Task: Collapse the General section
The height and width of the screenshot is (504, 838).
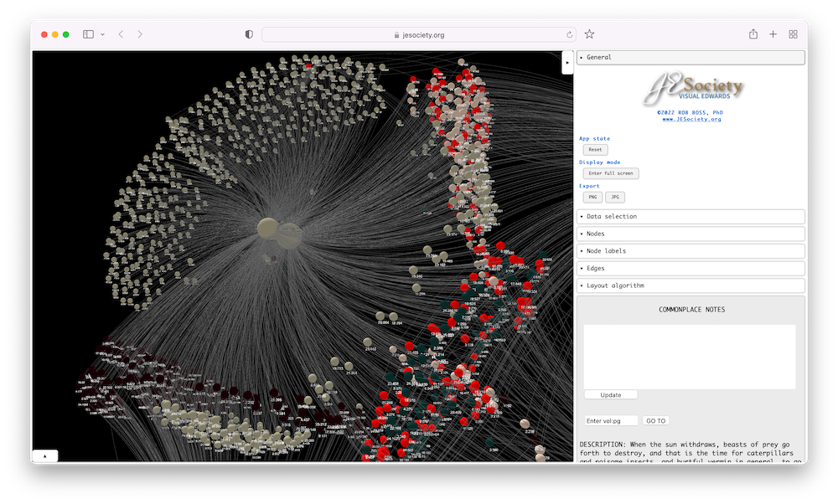Action: 691,57
